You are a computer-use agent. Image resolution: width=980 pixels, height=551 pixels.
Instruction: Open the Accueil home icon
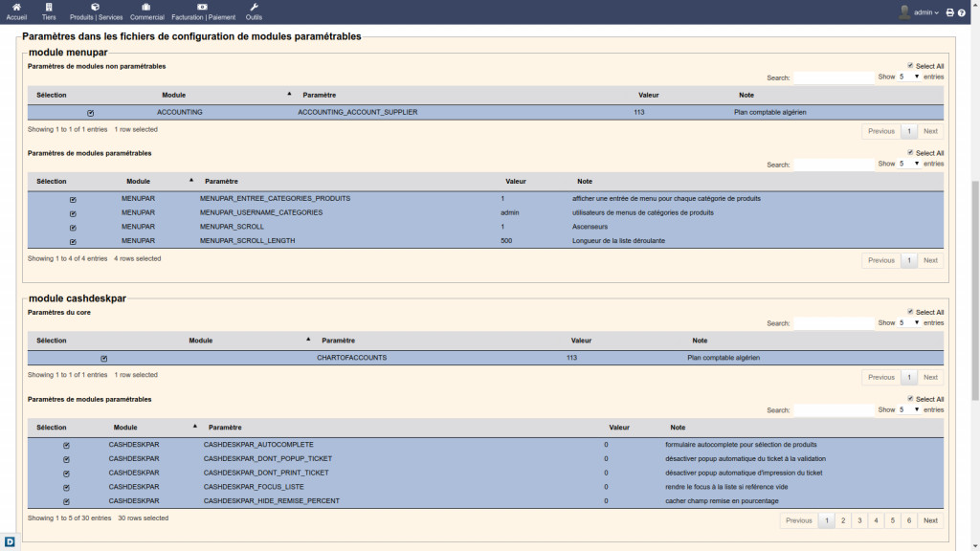(x=16, y=11)
